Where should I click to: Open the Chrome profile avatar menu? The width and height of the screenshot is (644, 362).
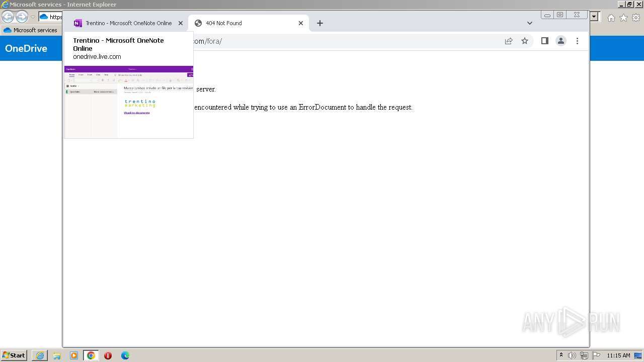(561, 41)
